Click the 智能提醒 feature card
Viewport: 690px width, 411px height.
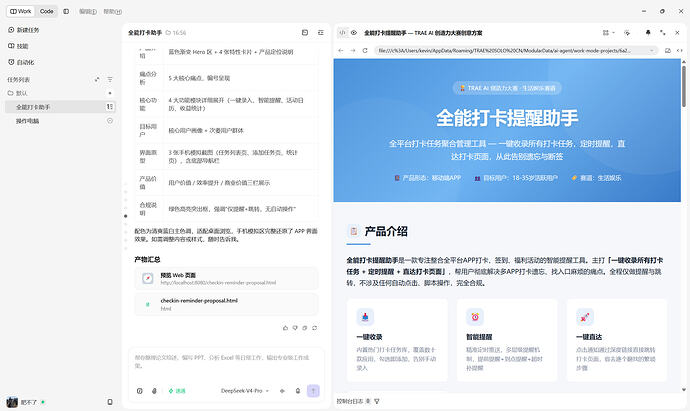click(x=507, y=340)
